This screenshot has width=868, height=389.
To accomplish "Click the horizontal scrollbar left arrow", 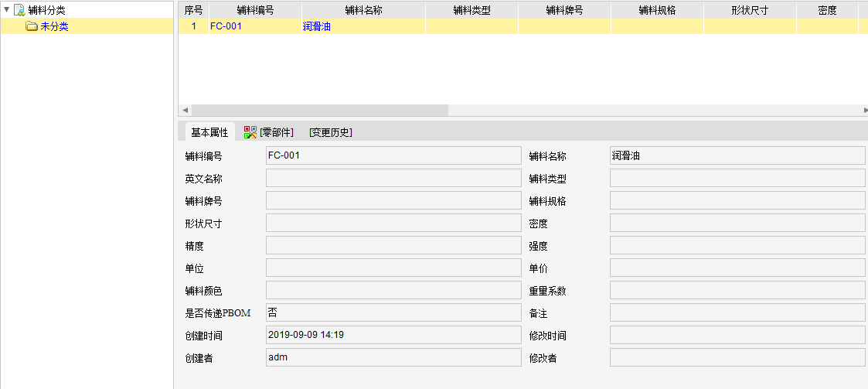I will [x=185, y=111].
